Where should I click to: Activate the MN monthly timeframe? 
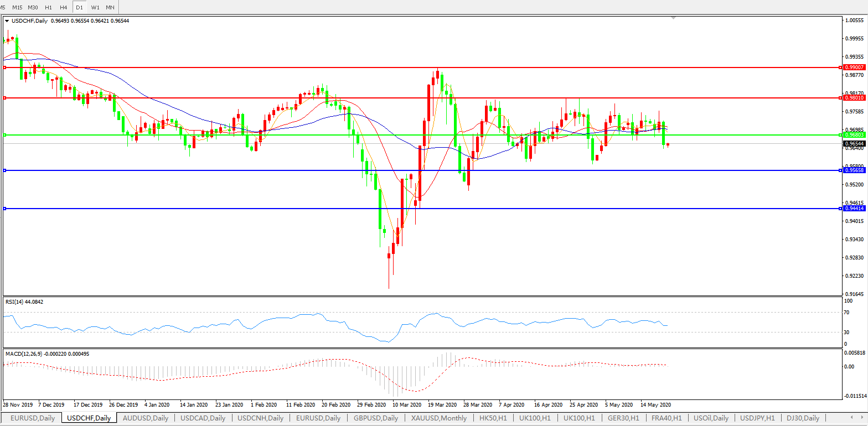point(110,7)
